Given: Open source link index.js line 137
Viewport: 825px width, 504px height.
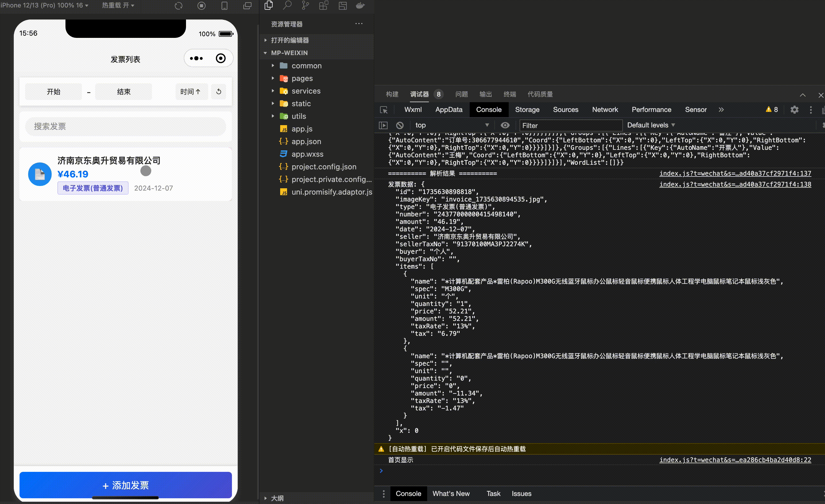Looking at the screenshot, I should 735,173.
